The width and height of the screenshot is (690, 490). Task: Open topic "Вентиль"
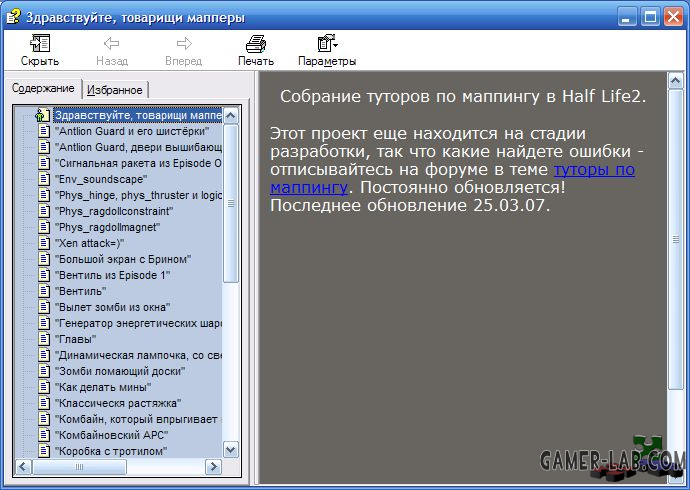click(81, 291)
